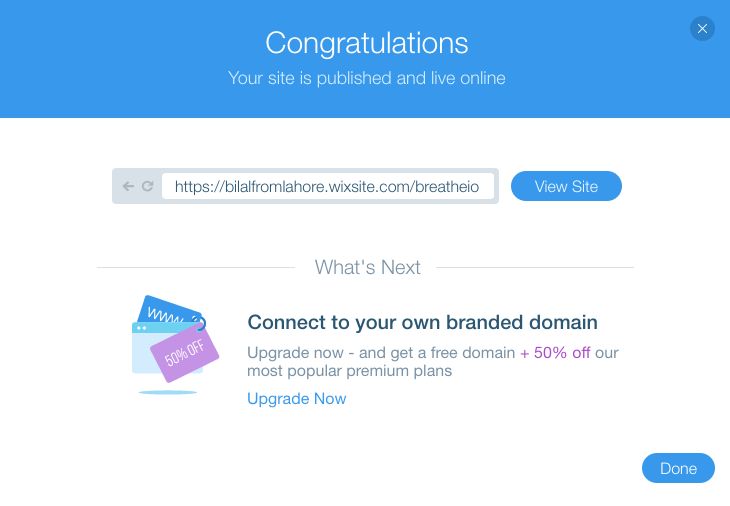Click the back arrow icon beside the site URL
Image resolution: width=730 pixels, height=506 pixels.
coord(128,186)
